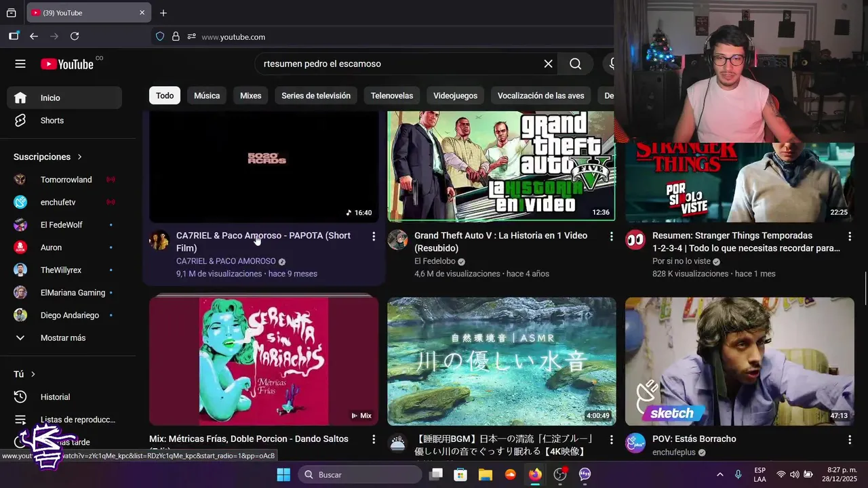
Task: Open the Japanese river ASMR thumbnail
Action: (x=501, y=361)
